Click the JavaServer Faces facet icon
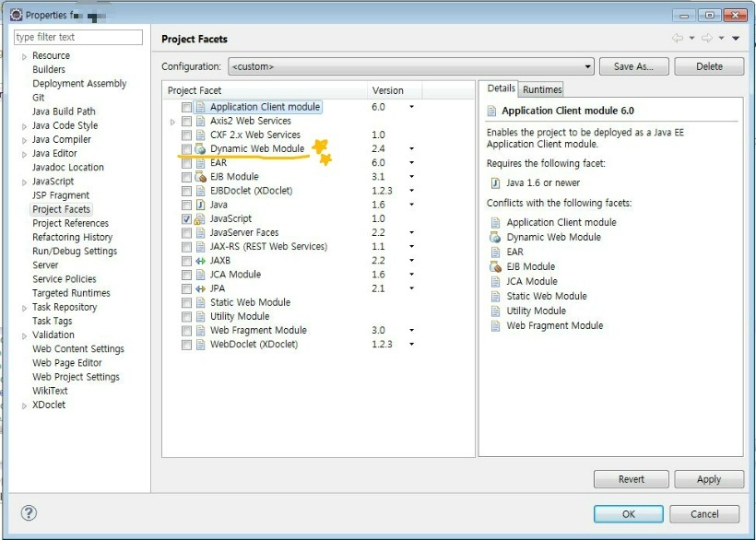 point(201,233)
